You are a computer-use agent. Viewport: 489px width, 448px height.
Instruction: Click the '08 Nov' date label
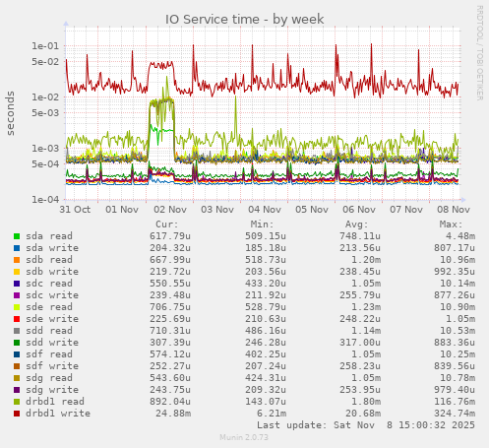point(454,210)
